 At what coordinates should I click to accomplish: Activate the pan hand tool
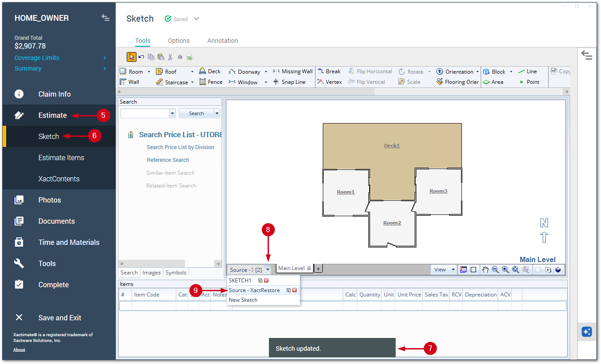click(x=485, y=270)
